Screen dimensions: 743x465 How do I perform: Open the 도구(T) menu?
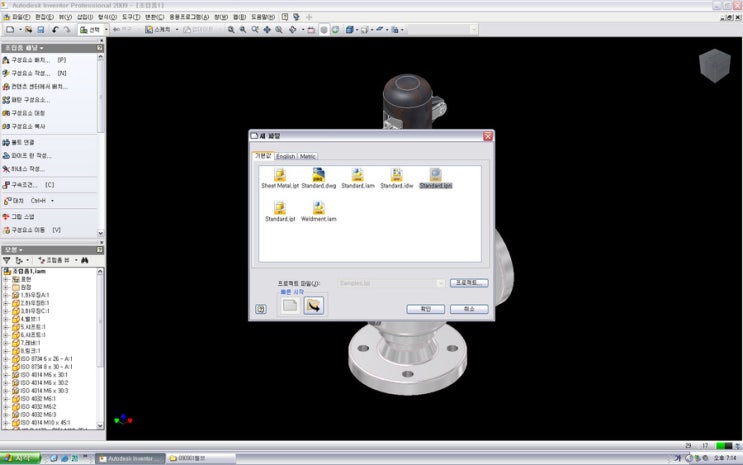tap(131, 17)
